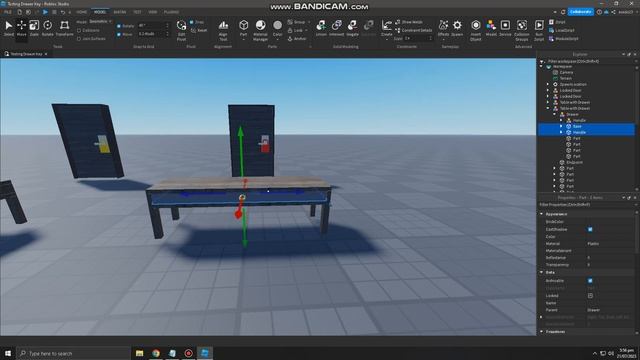Image resolution: width=640 pixels, height=360 pixels.
Task: Collapse the Drawer node in Explorer
Action: [x=555, y=114]
